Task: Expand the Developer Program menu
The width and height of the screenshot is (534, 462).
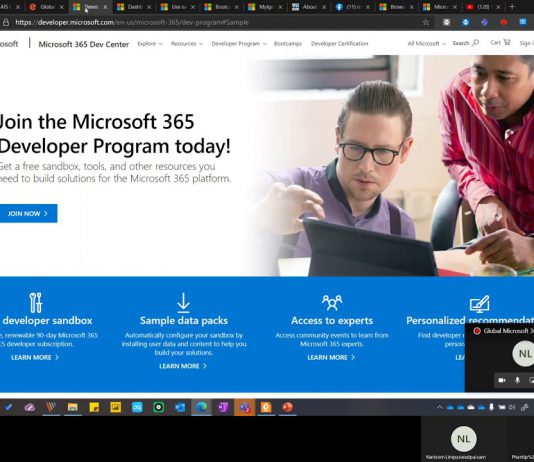Action: (x=239, y=44)
